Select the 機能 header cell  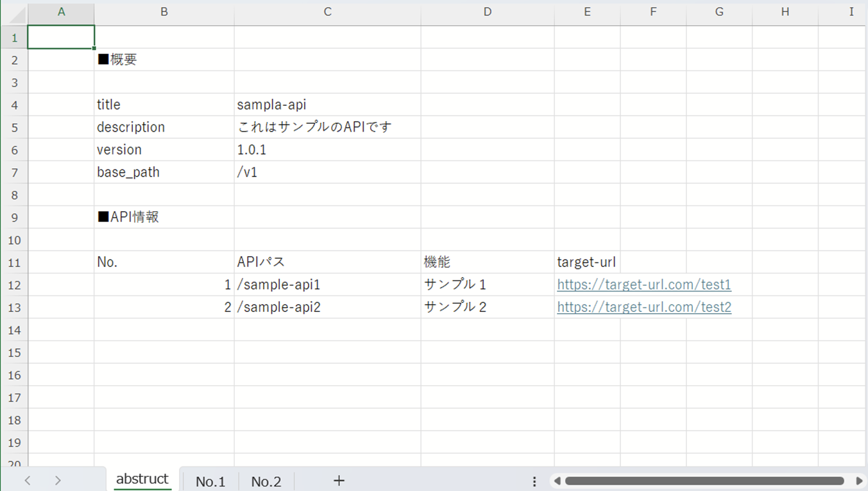point(488,262)
